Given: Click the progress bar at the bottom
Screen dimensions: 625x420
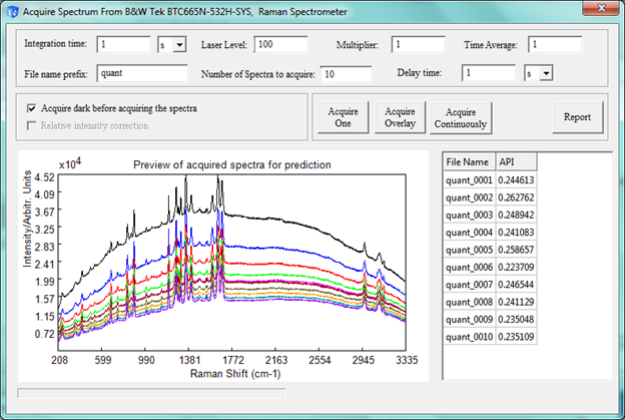Looking at the screenshot, I should tap(151, 393).
